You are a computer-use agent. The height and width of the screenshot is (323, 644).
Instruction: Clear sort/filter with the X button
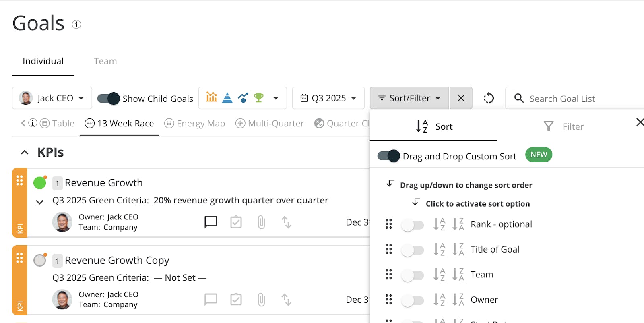[461, 98]
